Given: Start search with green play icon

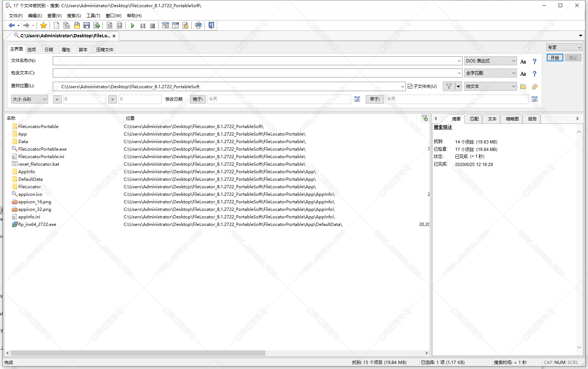Looking at the screenshot, I should point(133,25).
